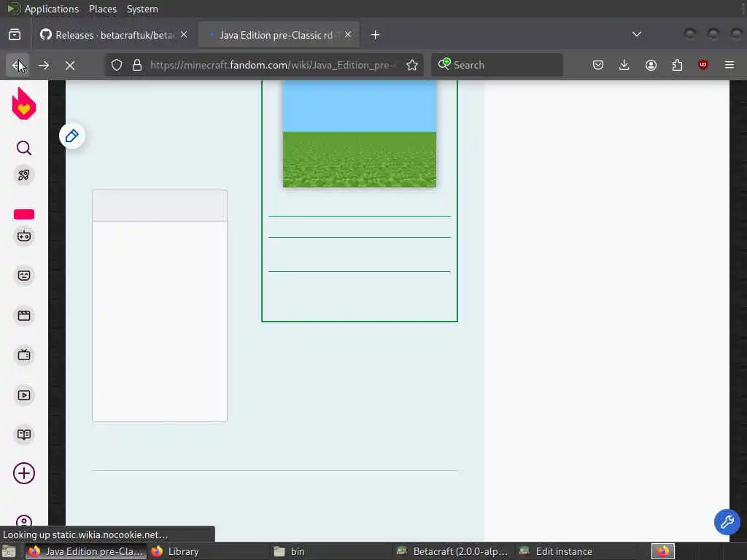Go forward with the browser forward arrow
The height and width of the screenshot is (560, 747).
(44, 65)
